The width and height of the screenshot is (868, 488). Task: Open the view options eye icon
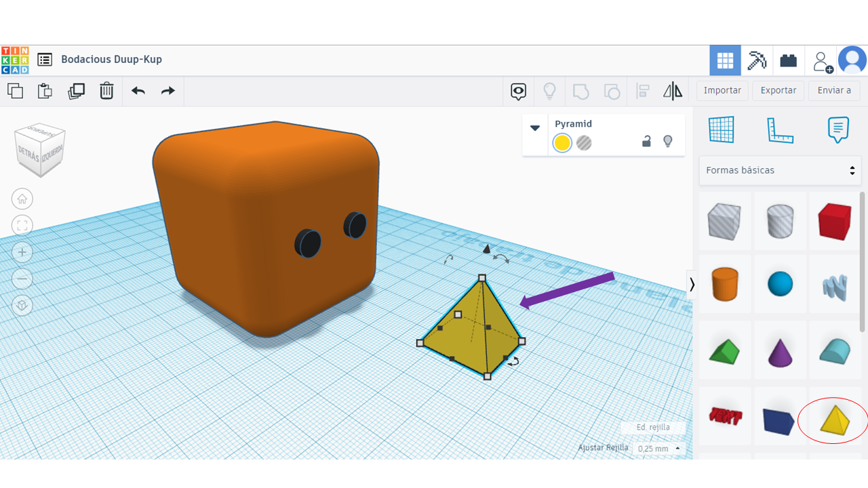[519, 91]
